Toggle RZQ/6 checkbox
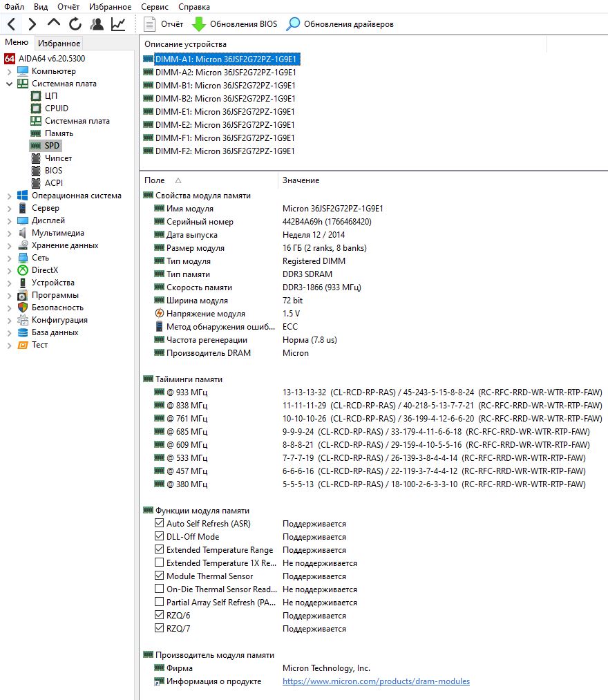 click(x=159, y=615)
